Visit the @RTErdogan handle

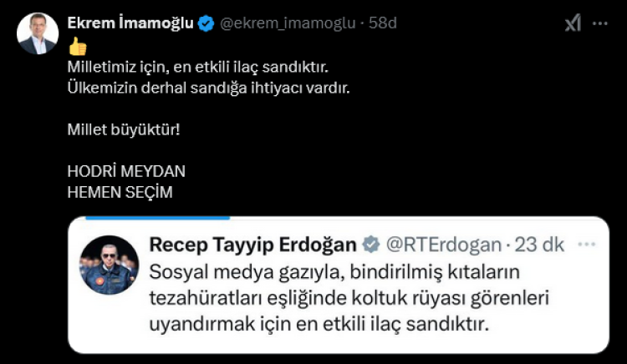443,245
